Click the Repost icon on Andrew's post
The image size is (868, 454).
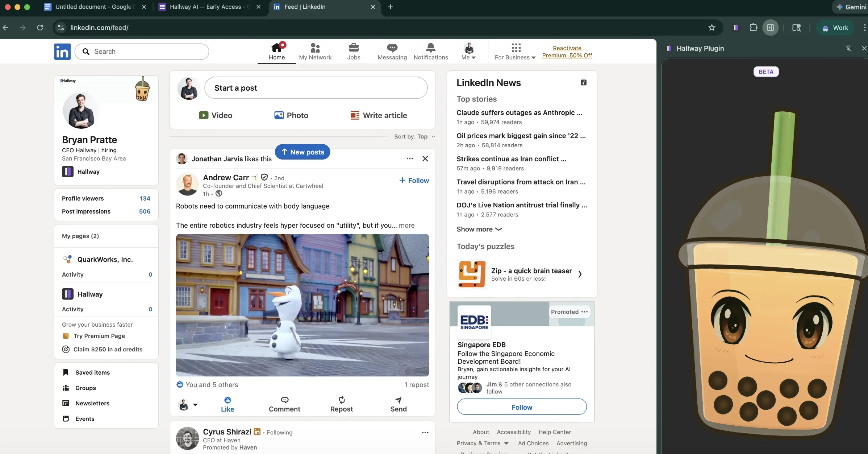pos(341,400)
